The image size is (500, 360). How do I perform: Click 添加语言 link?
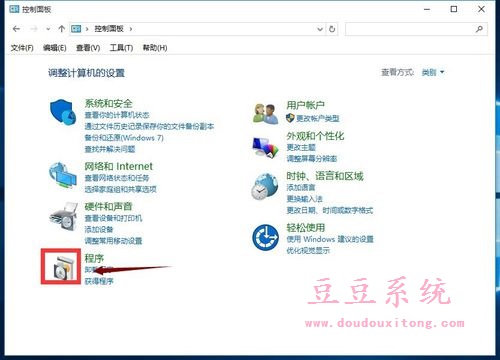301,187
